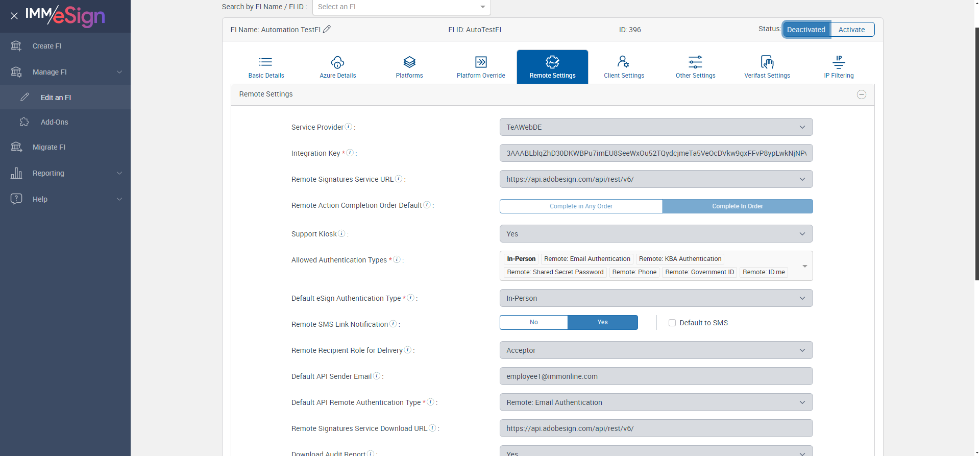Expand the Service Provider dropdown
The width and height of the screenshot is (980, 456).
coord(656,127)
